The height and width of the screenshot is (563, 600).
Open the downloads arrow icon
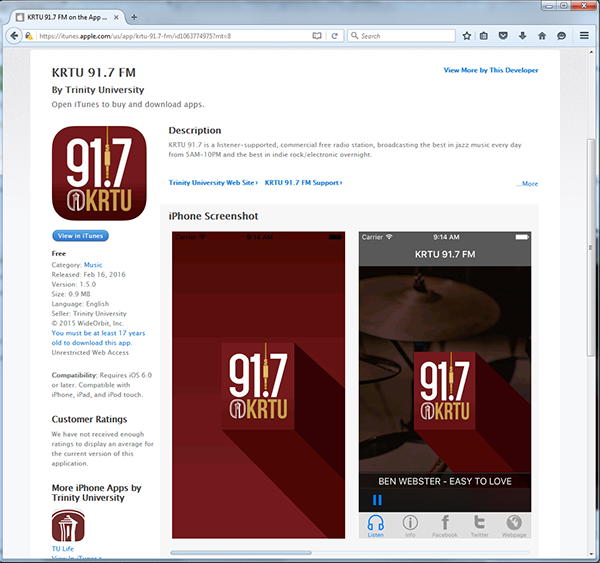pyautogui.click(x=522, y=36)
